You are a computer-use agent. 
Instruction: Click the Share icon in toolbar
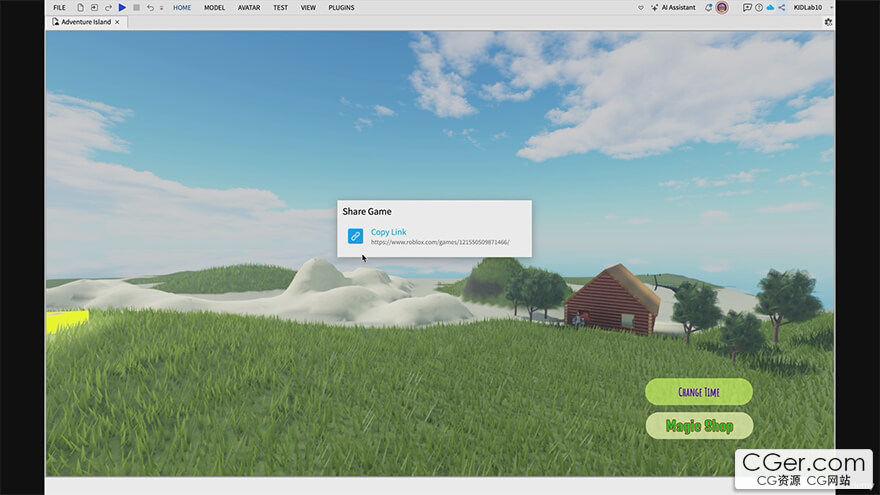coord(783,7)
